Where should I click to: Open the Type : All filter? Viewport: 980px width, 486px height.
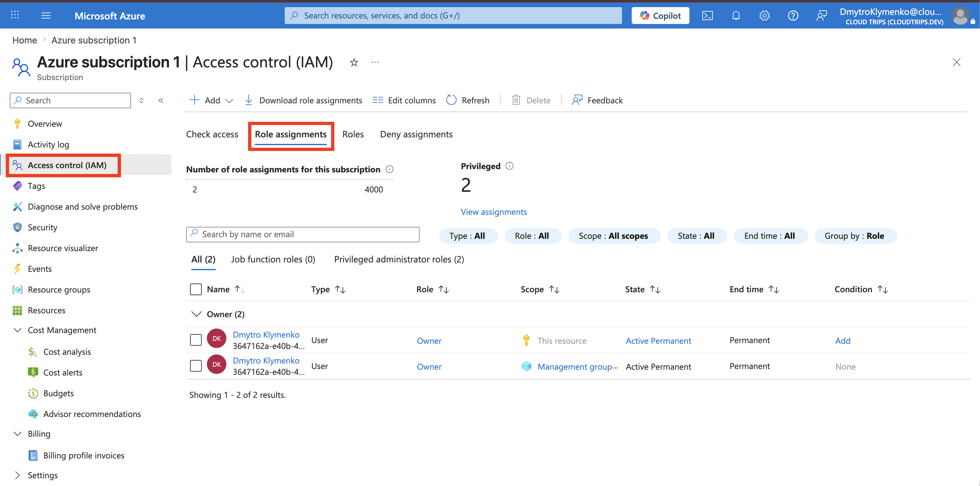point(468,236)
